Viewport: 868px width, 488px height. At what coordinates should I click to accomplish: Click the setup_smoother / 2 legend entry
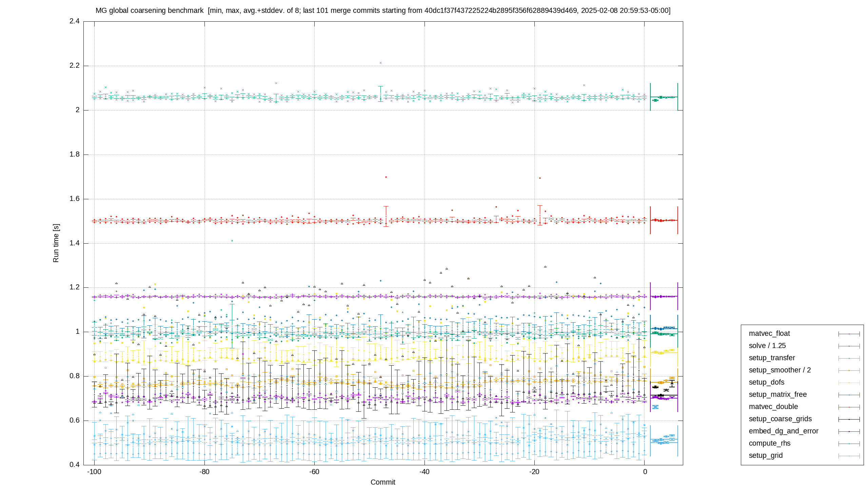point(780,370)
